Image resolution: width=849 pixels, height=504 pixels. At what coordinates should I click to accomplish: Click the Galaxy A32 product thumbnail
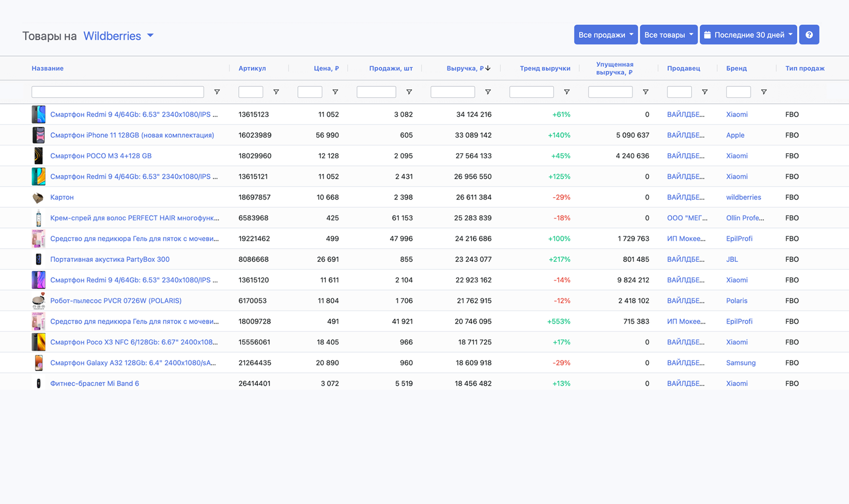coord(38,363)
